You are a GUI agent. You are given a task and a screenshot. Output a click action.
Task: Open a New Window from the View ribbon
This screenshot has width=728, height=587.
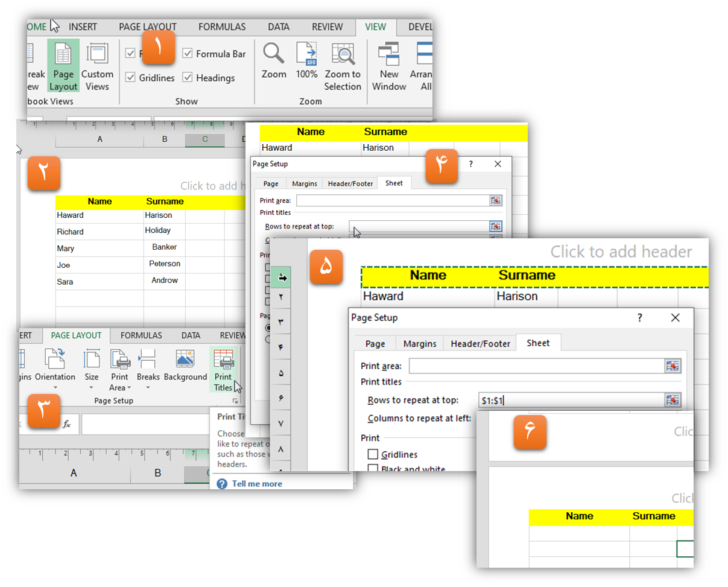pyautogui.click(x=389, y=66)
